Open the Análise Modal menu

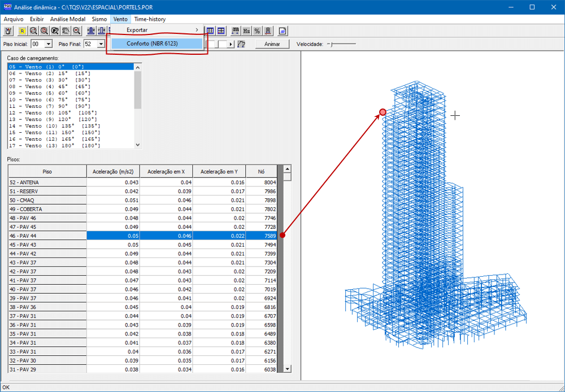tap(68, 19)
